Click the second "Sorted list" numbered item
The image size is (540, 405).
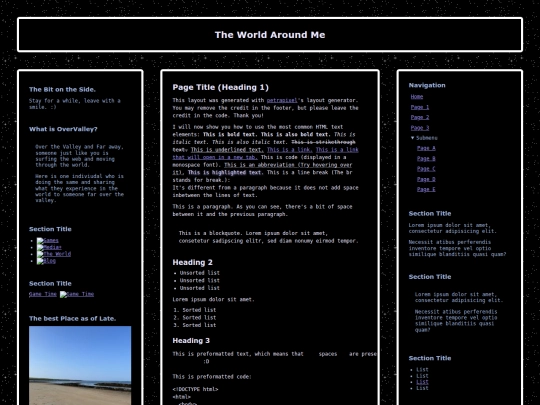pyautogui.click(x=199, y=318)
